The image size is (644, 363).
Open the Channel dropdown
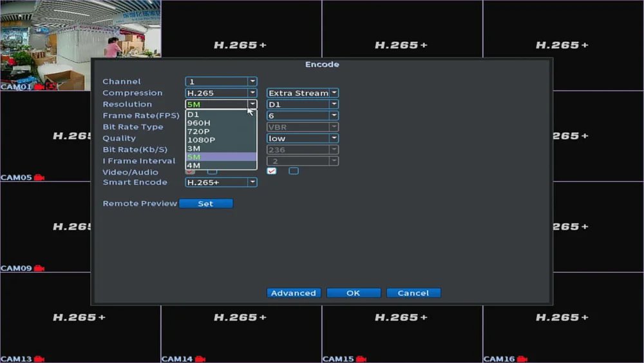pos(221,81)
